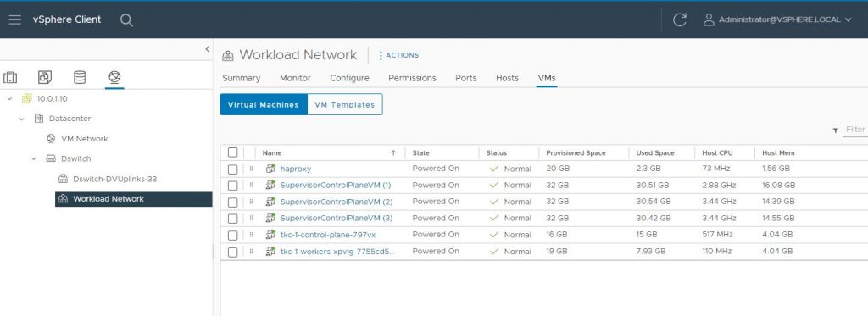Switch to the Summary tab
Viewport: 868px width, 316px height.
242,78
